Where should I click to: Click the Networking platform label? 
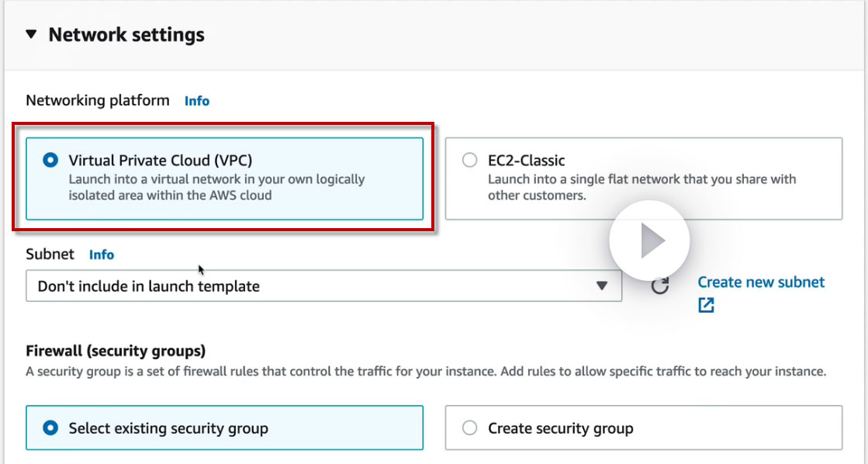[98, 101]
